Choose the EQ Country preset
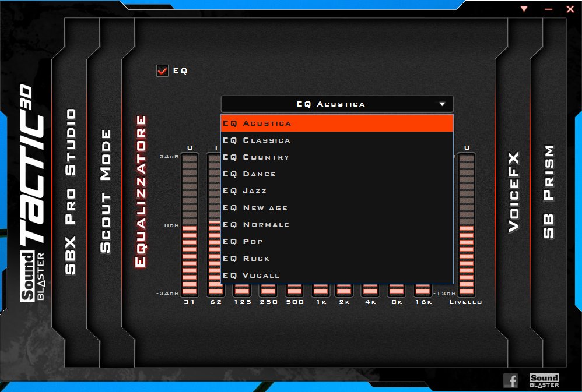 (337, 157)
